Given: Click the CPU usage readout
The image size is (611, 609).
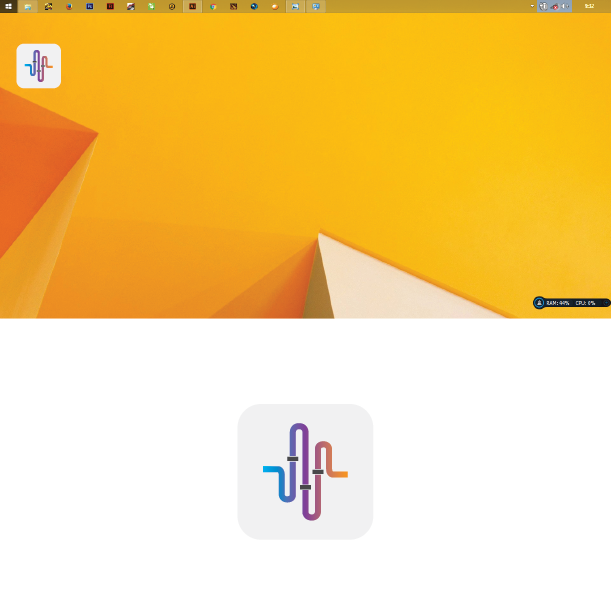Looking at the screenshot, I should pos(585,302).
